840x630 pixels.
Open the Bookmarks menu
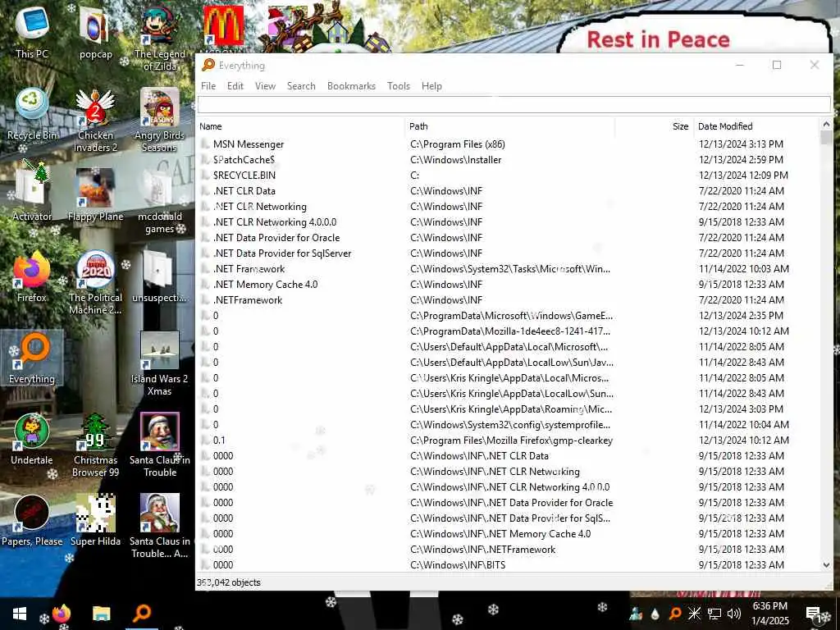click(351, 85)
